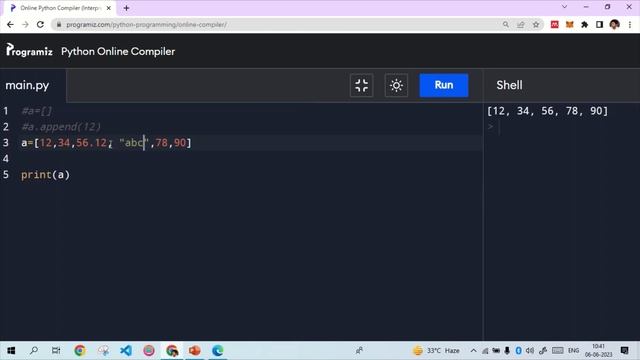Click the share page icon in the address bar

(x=520, y=24)
